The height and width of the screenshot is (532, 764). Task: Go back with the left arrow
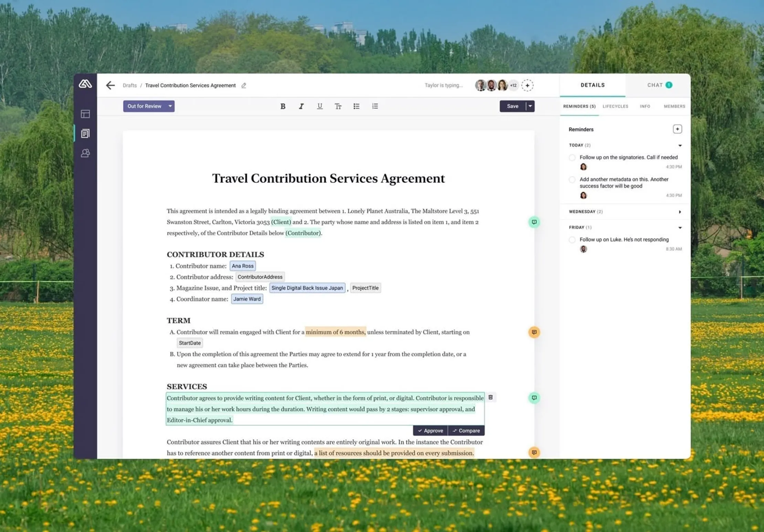pos(110,85)
